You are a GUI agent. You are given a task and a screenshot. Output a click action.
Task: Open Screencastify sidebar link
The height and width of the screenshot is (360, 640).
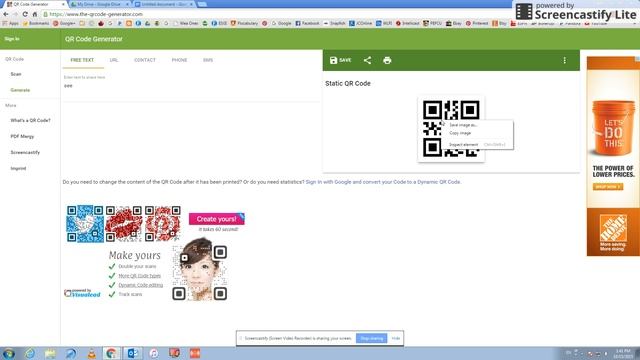point(25,152)
